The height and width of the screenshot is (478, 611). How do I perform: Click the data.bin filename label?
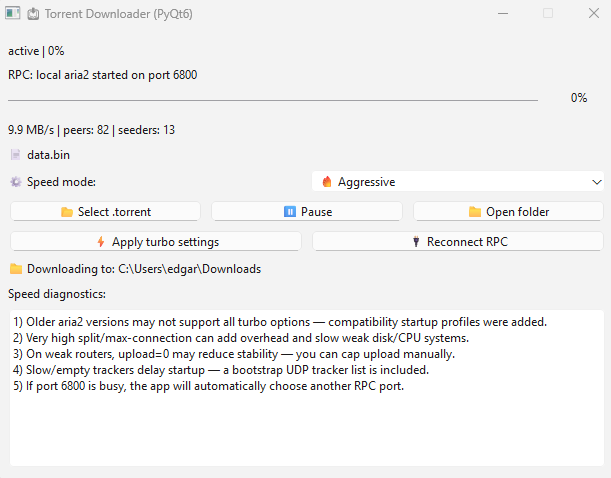pyautogui.click(x=48, y=155)
